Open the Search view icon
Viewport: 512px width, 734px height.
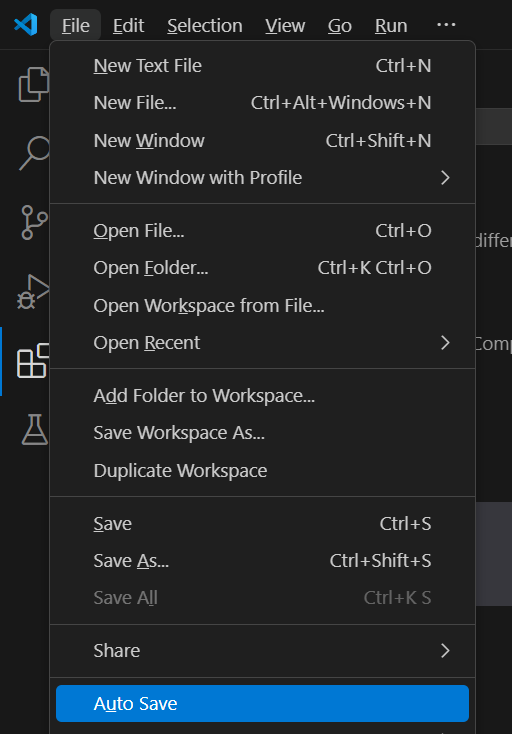pyautogui.click(x=34, y=153)
